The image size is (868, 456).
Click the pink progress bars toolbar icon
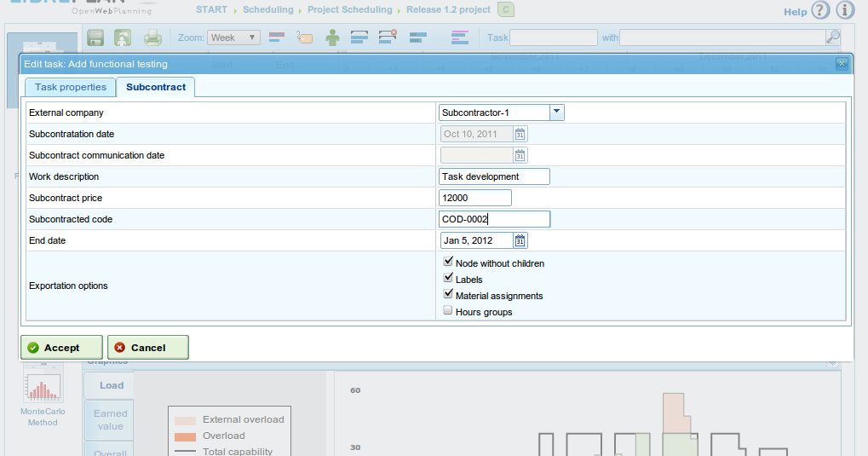click(459, 38)
